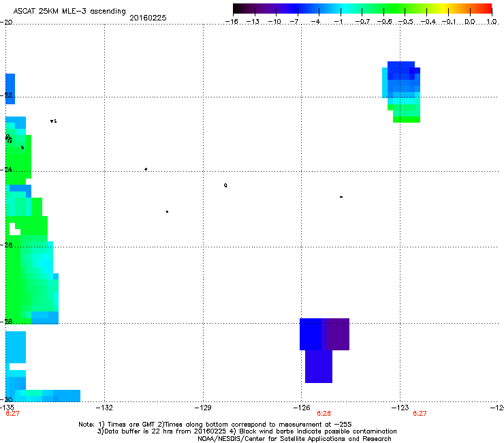Viewport: 504px width, 443px height.
Task: Pick the yellow section of the color bar
Action: coord(442,8)
